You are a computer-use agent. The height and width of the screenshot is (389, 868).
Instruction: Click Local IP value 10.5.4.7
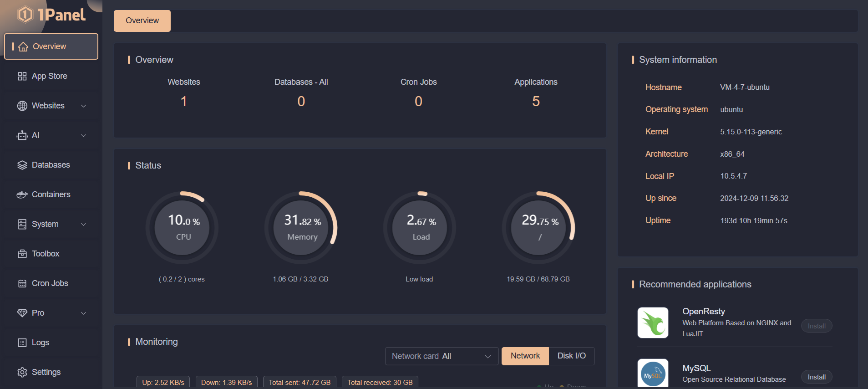coord(733,176)
